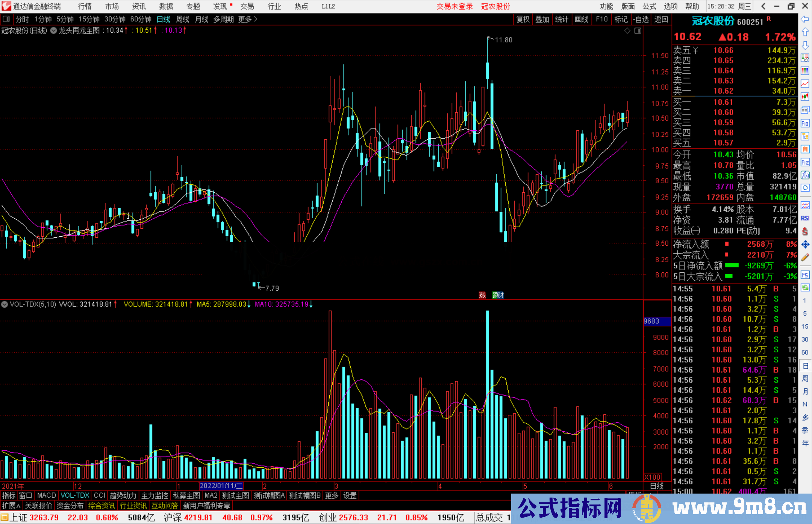The width and height of the screenshot is (812, 524).
Task: Click the F10 company info sidebar icon
Action: click(x=805, y=123)
